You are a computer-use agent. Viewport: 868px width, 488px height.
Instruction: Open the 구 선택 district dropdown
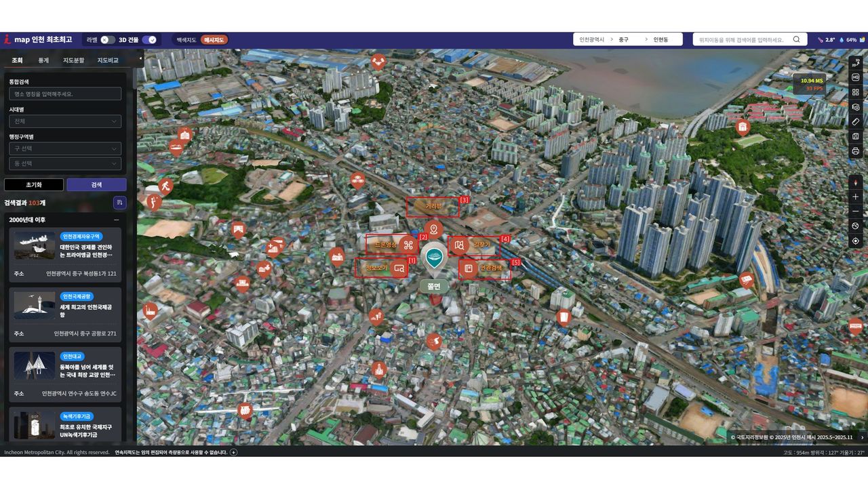pos(65,148)
